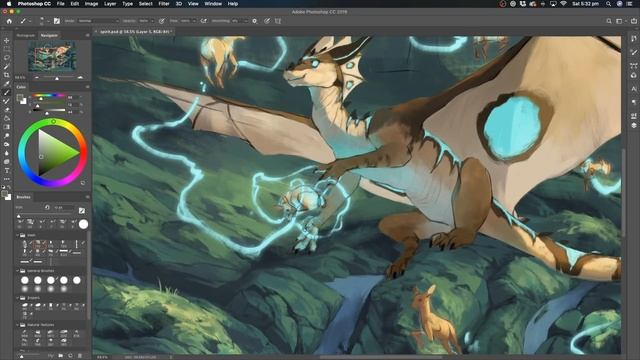The image size is (640, 360).
Task: Click the reset icon below the color wheel
Action: pos(83,183)
